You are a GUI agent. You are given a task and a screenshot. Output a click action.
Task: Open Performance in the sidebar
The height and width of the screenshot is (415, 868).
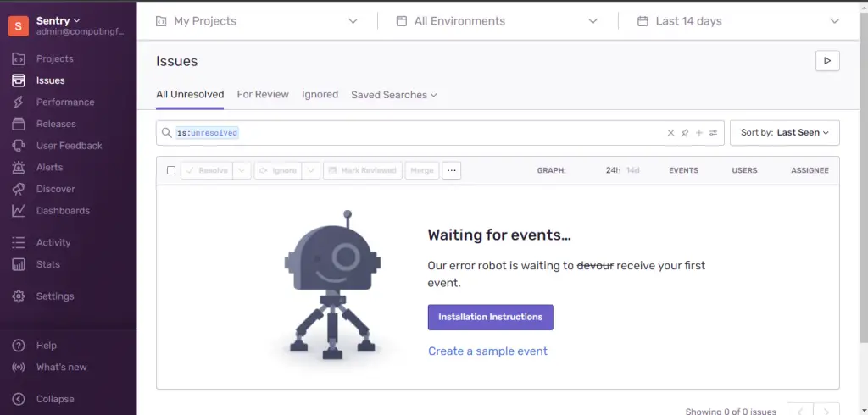tap(65, 102)
